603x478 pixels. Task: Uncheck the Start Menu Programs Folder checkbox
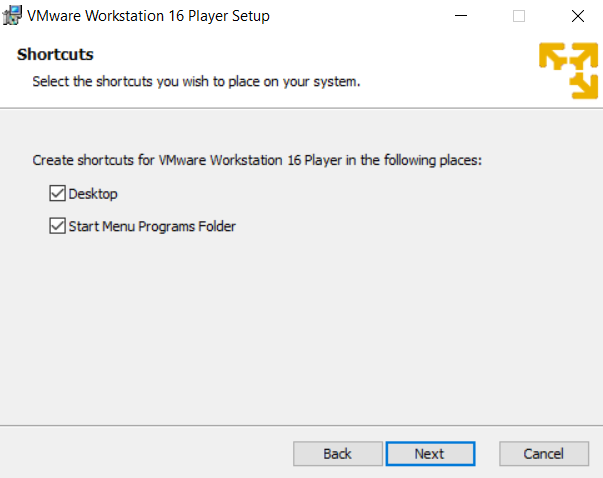click(57, 226)
